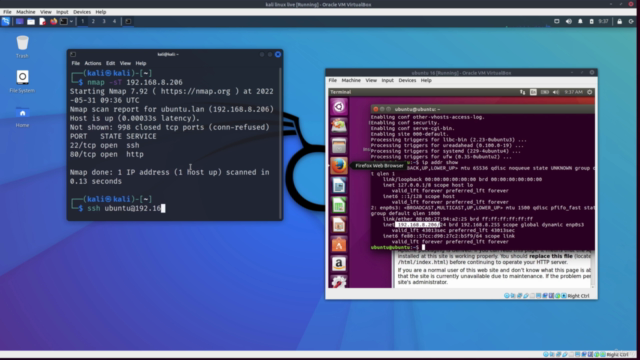This screenshot has height=360, width=640.
Task: Open Help menu in kali VirtualBox window
Action: click(100, 12)
